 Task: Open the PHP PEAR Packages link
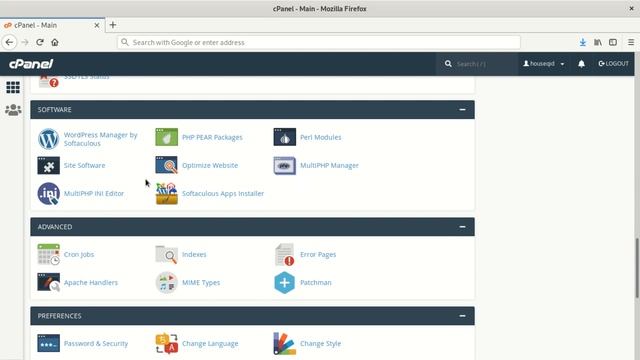(212, 137)
